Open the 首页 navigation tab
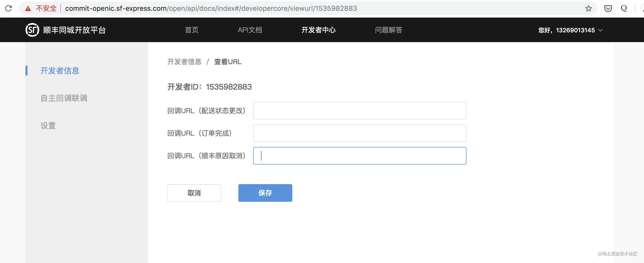 (x=192, y=30)
